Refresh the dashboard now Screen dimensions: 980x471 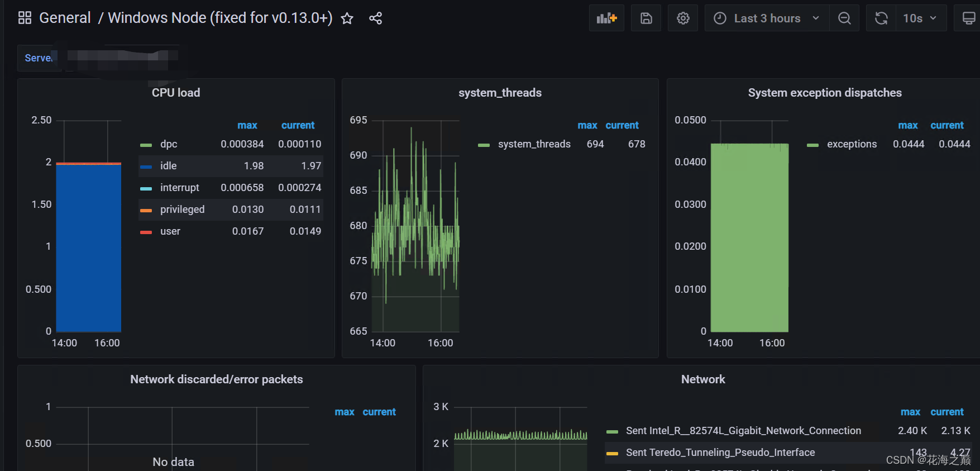(x=881, y=18)
